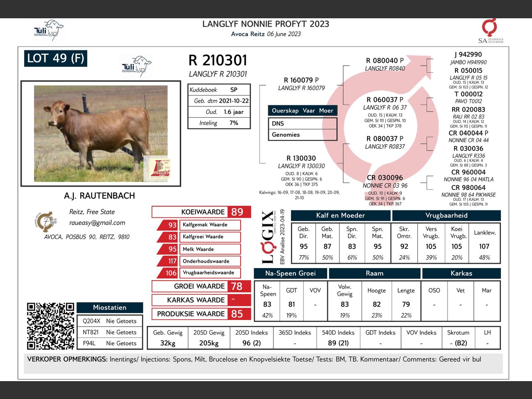Image resolution: width=532 pixels, height=399 pixels.
Task: Click the Oud. 1.6 jaar cell
Action: 219,112
